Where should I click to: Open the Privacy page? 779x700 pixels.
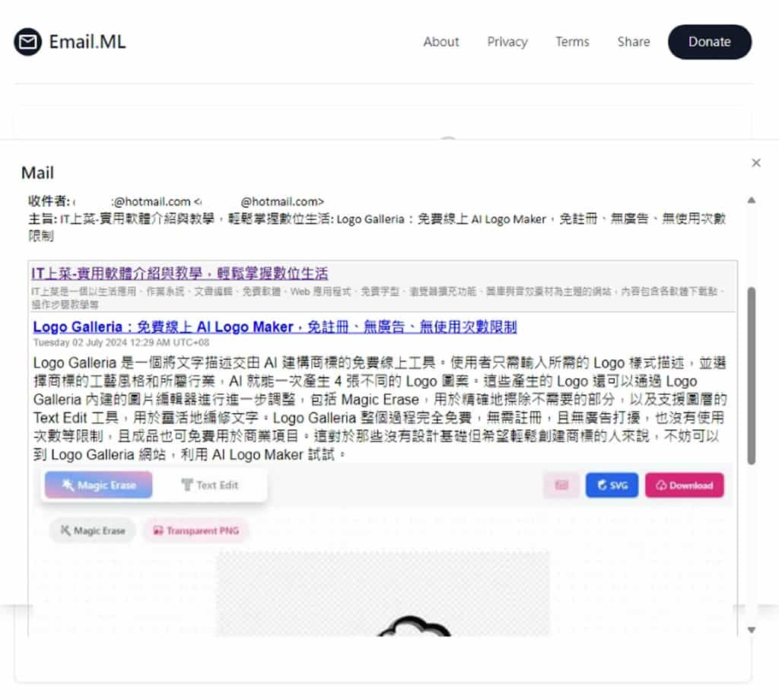coord(507,42)
